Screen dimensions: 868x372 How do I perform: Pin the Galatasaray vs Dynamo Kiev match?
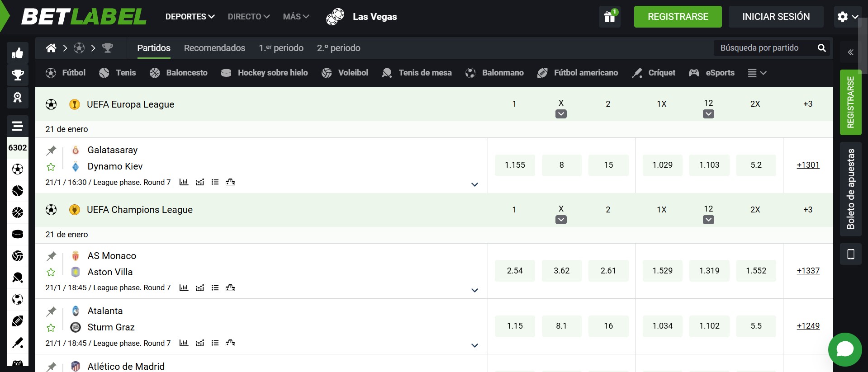52,150
